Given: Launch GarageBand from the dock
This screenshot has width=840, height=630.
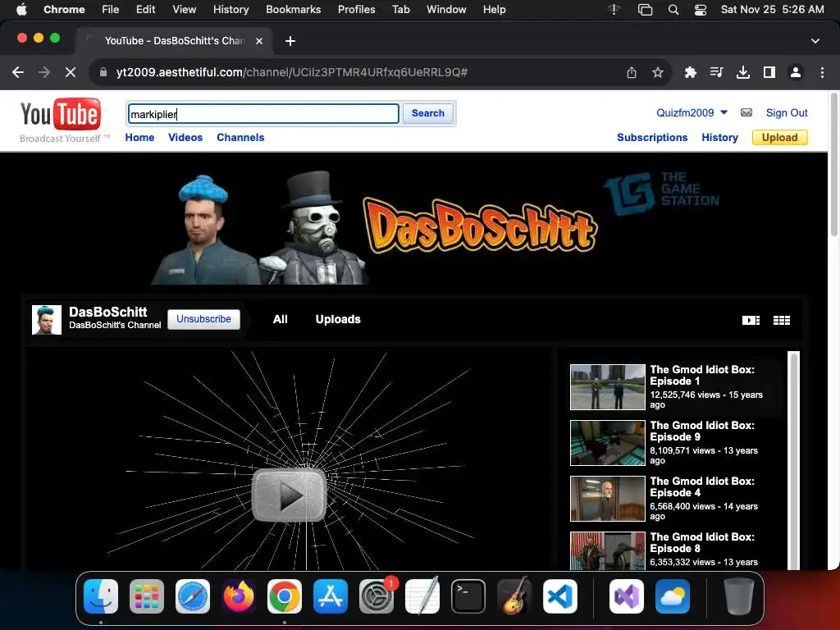Looking at the screenshot, I should [514, 596].
